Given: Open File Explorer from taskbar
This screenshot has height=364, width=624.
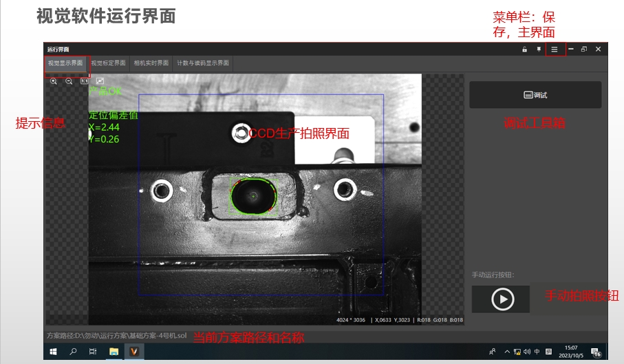Looking at the screenshot, I should click(x=114, y=352).
